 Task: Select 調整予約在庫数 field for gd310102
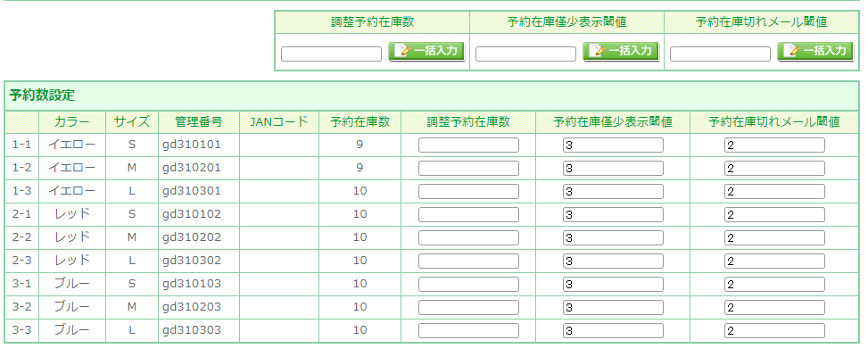tap(468, 215)
